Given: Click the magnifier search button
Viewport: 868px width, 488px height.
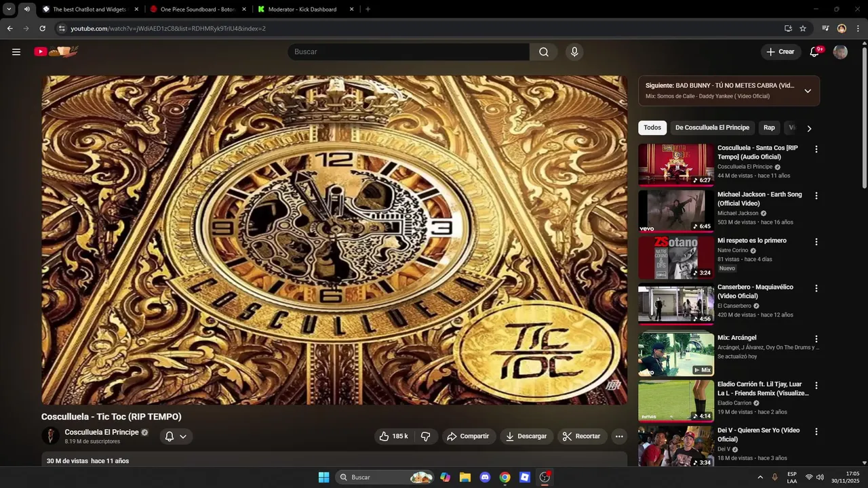Looking at the screenshot, I should (x=544, y=52).
